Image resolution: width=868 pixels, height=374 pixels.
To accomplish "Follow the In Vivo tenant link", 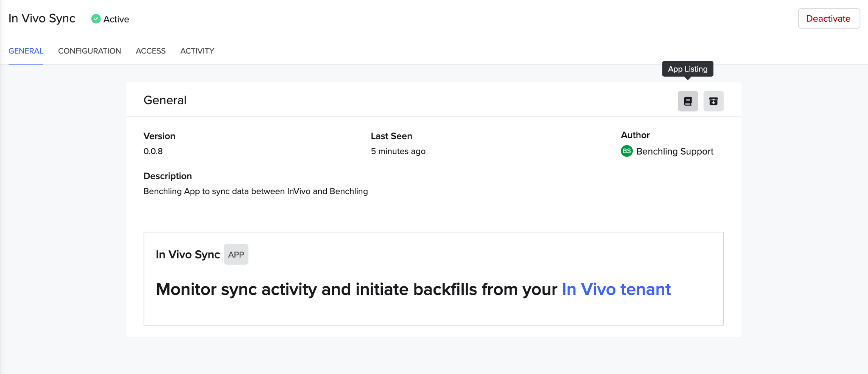I will coord(616,289).
